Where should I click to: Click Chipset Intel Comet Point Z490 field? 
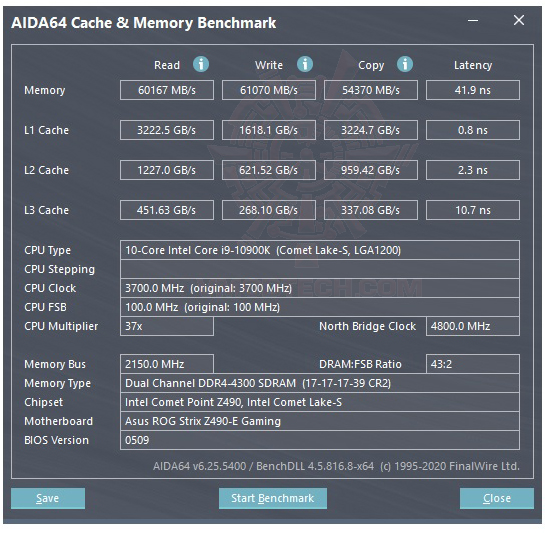click(320, 402)
